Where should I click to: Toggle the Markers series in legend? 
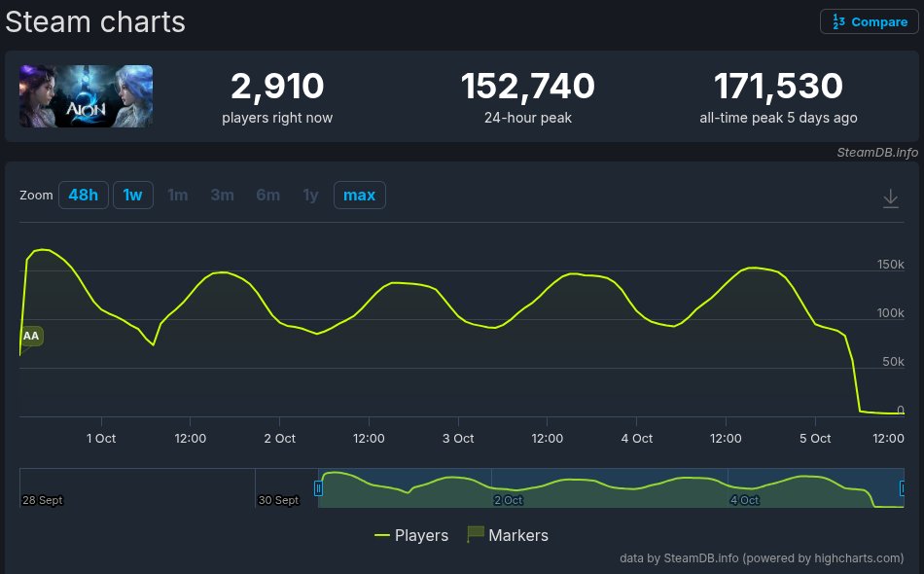(x=508, y=535)
